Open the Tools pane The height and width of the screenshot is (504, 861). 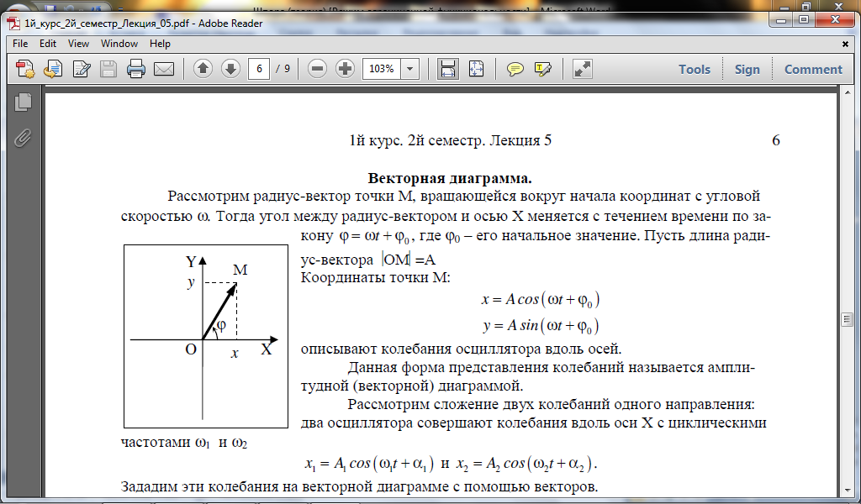(694, 69)
